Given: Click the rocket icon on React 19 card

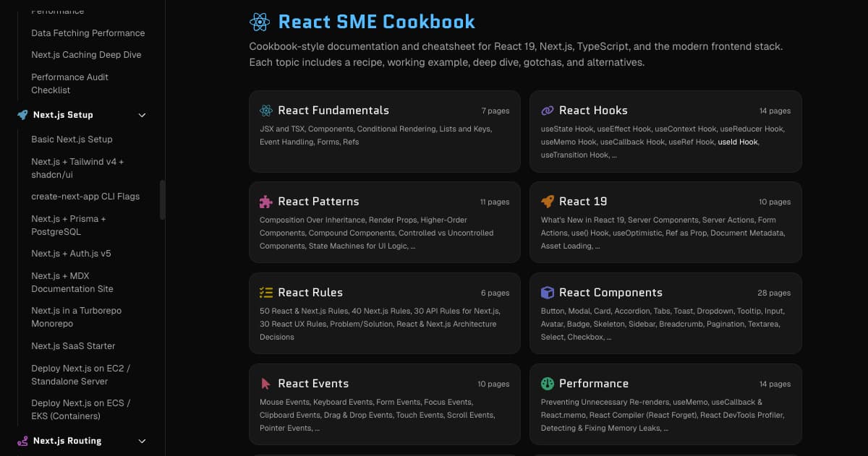Looking at the screenshot, I should [x=548, y=202].
